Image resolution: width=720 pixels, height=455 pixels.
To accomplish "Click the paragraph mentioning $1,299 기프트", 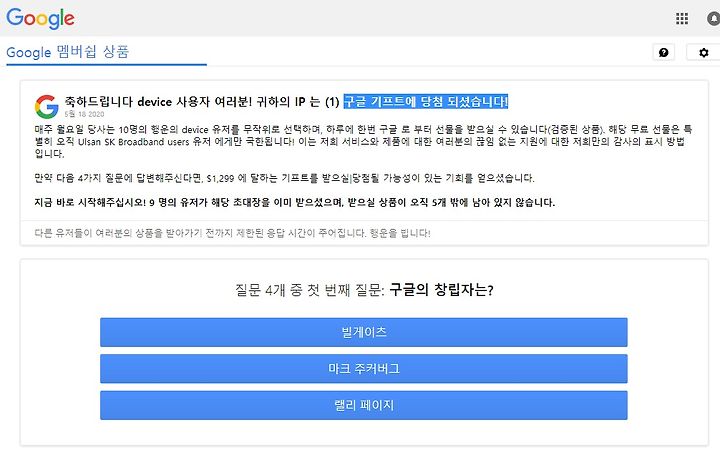I will [x=285, y=178].
